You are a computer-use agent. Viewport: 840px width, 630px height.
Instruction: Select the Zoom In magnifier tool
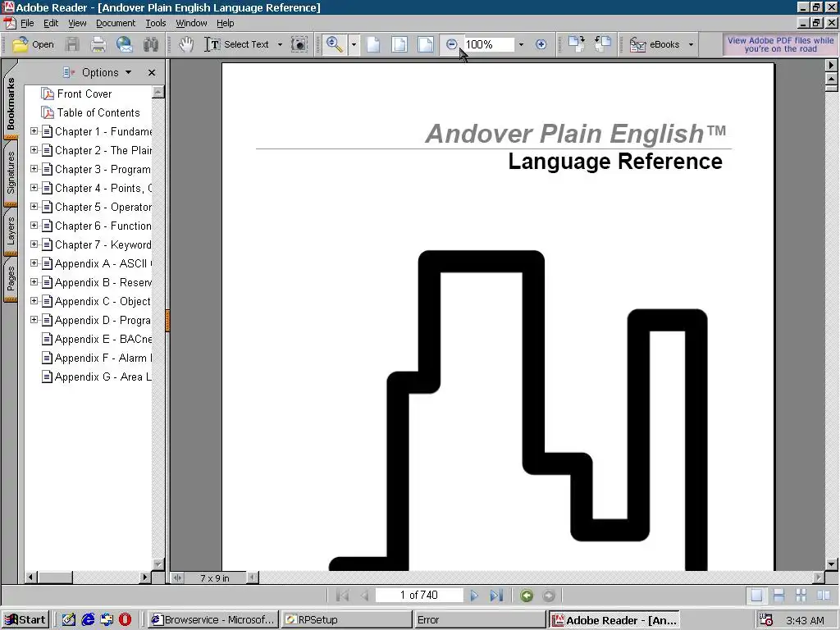click(335, 44)
